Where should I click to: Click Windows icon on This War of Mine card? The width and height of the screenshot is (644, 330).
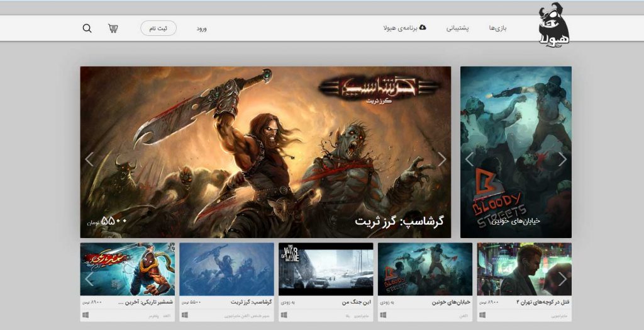pyautogui.click(x=284, y=314)
